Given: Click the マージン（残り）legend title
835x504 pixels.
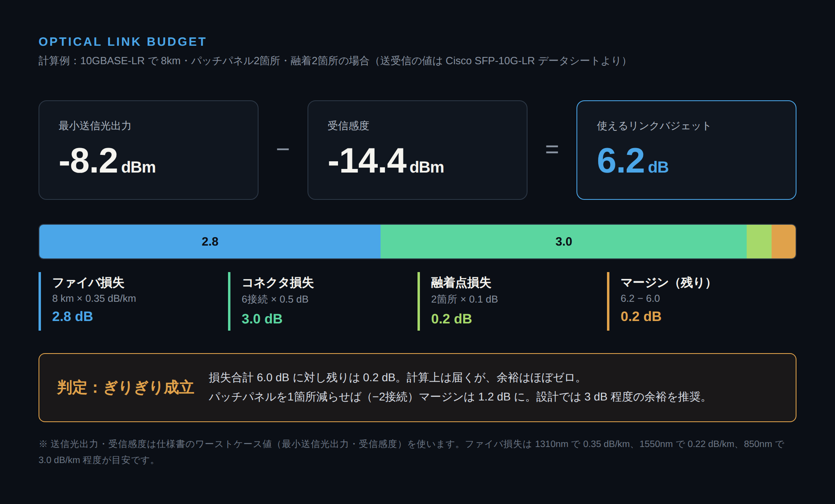Looking at the screenshot, I should [667, 282].
